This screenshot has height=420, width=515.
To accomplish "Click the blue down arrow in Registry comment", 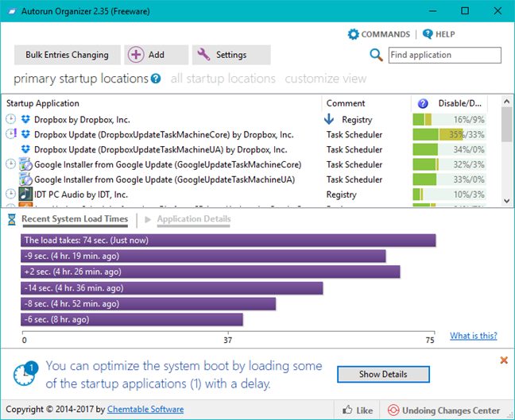I will pyautogui.click(x=329, y=119).
